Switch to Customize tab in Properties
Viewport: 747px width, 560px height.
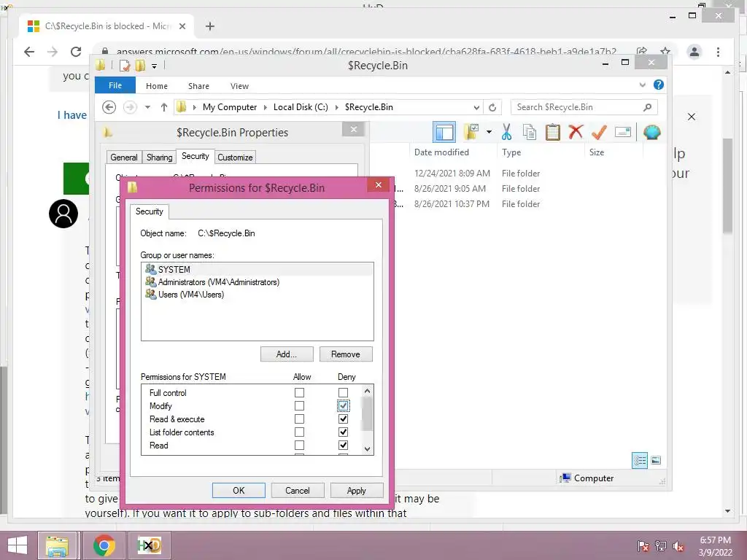(235, 157)
